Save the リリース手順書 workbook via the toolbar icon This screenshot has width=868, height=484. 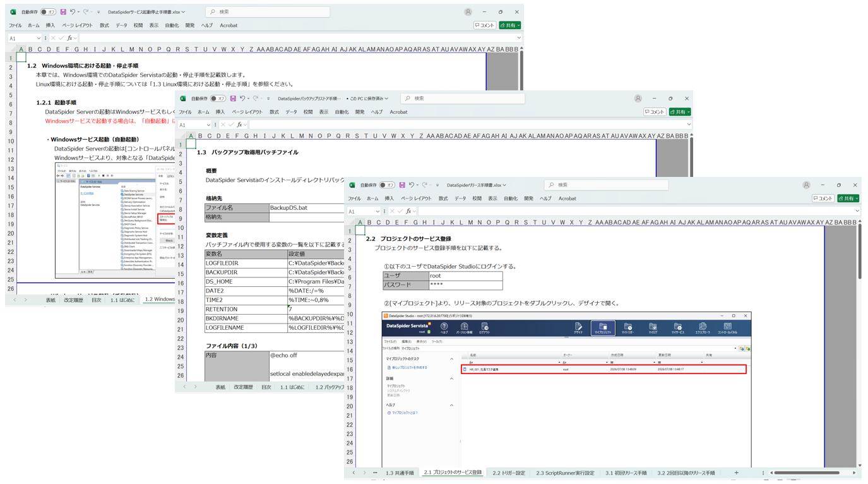402,185
